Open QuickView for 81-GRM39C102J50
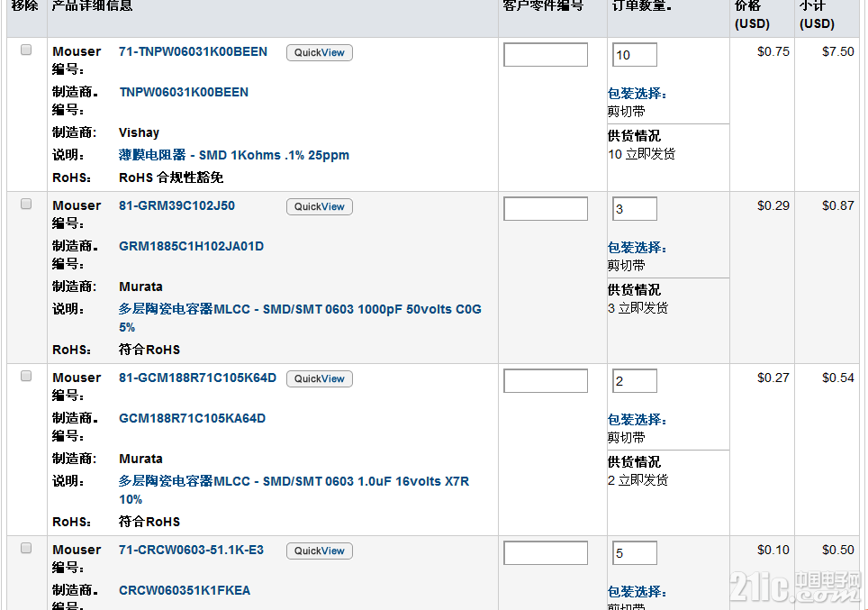The height and width of the screenshot is (610, 868). pos(320,206)
